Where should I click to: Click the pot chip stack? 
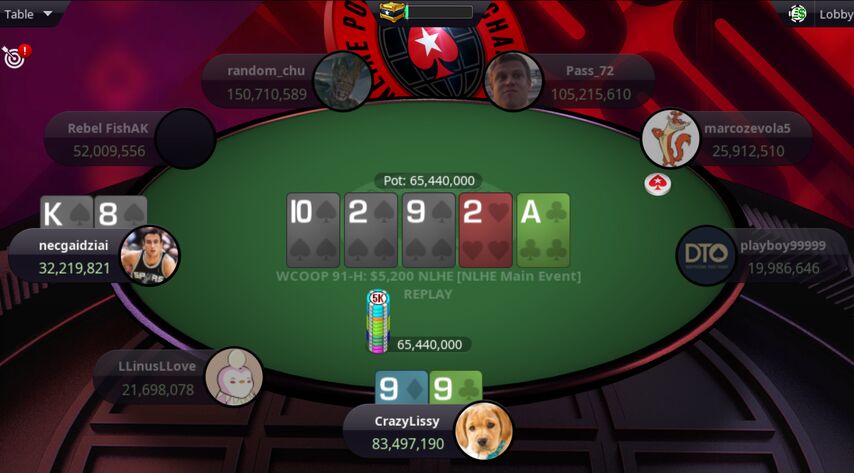point(377,322)
